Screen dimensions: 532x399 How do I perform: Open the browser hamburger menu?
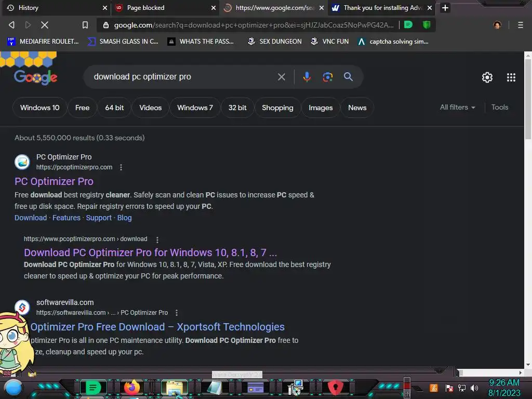(520, 25)
